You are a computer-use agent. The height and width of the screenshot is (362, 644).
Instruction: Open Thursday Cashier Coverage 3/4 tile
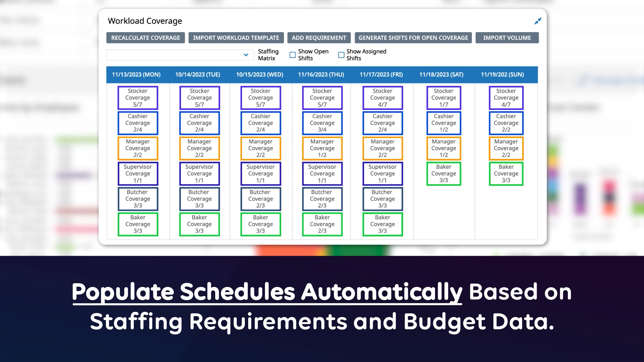pos(322,123)
